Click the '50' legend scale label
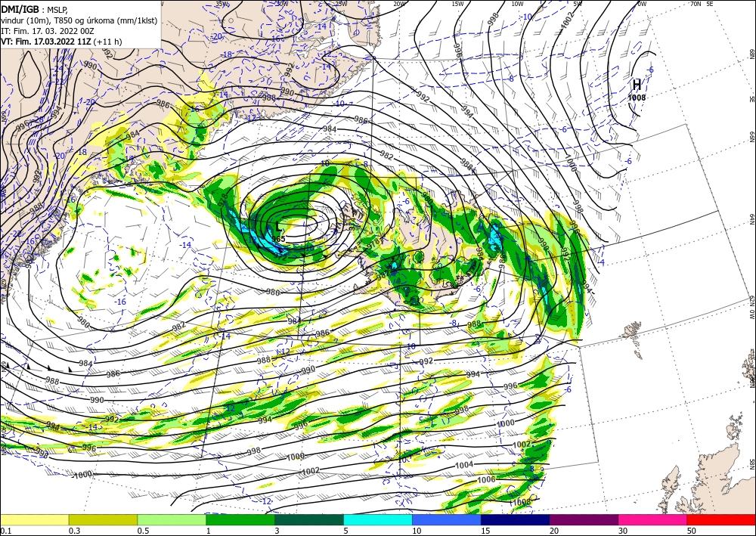Viewport: 756px width, 536px height. [692, 531]
